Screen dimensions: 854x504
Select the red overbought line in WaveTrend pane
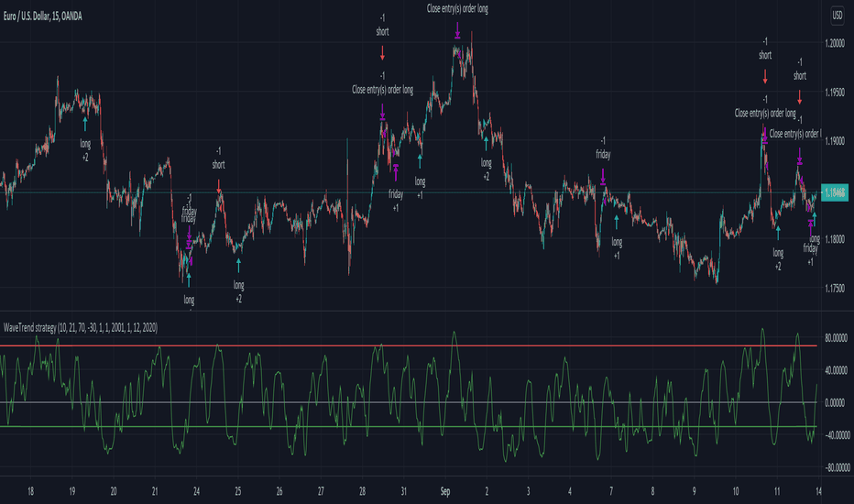[409, 346]
